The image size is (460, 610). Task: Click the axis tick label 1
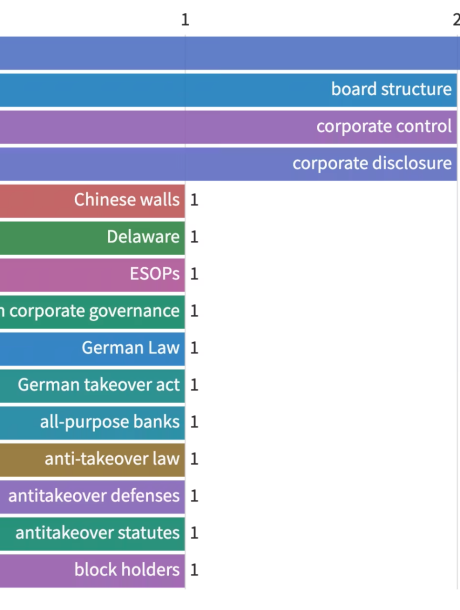[x=185, y=19]
